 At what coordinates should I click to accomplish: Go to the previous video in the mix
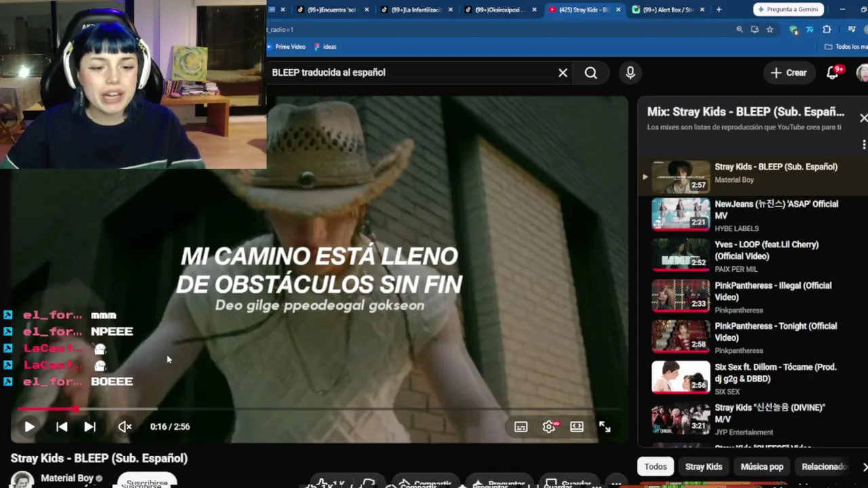point(62,427)
